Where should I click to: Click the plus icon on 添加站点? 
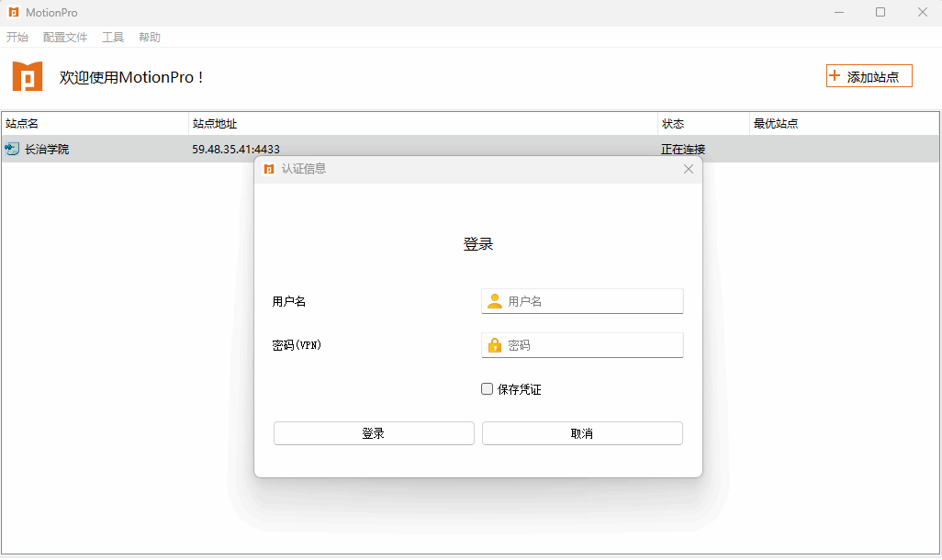[835, 76]
